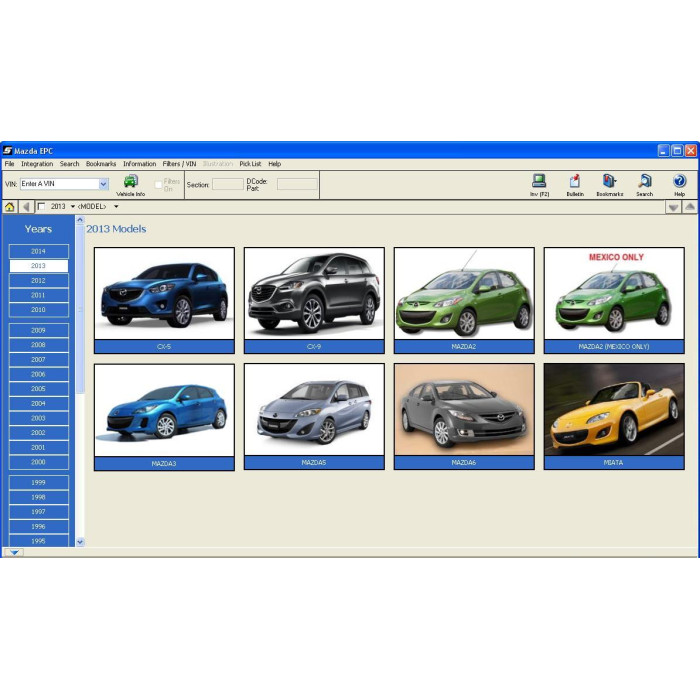Open the yellow MIATA model thumbnail
700x700 pixels.
pos(614,417)
